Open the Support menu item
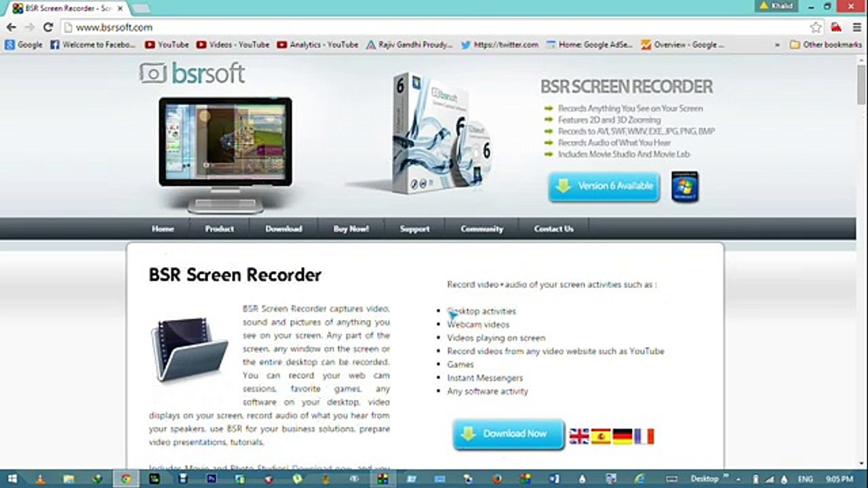 pyautogui.click(x=414, y=229)
